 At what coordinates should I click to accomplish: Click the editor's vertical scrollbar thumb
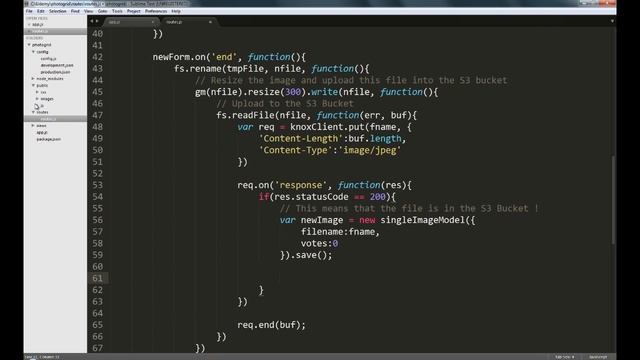coord(613,200)
